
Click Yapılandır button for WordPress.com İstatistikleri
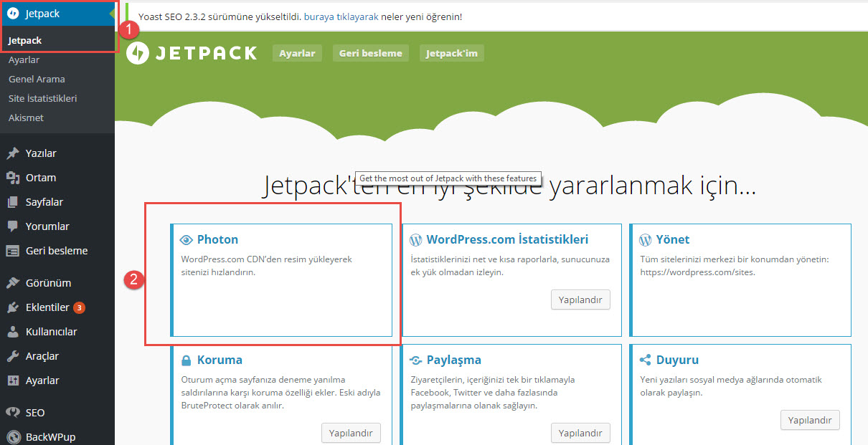point(580,300)
